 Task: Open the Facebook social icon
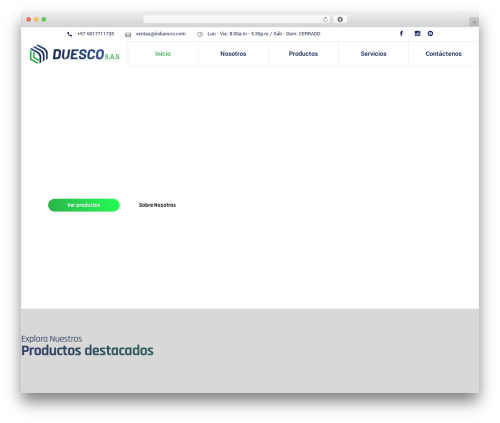[x=401, y=33]
